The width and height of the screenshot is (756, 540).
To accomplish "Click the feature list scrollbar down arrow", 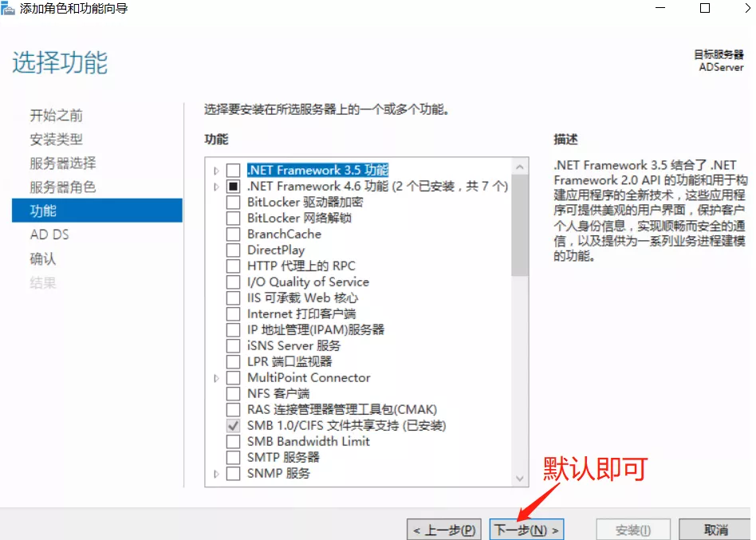I will 520,478.
